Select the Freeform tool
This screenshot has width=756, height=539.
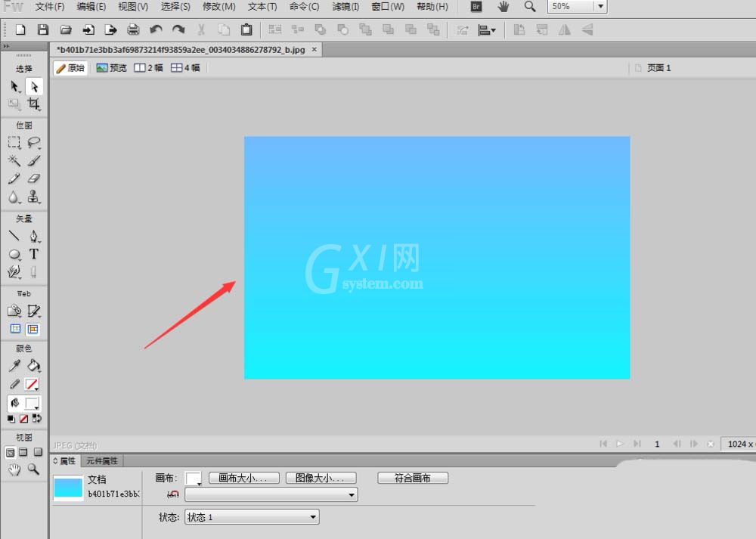point(14,272)
